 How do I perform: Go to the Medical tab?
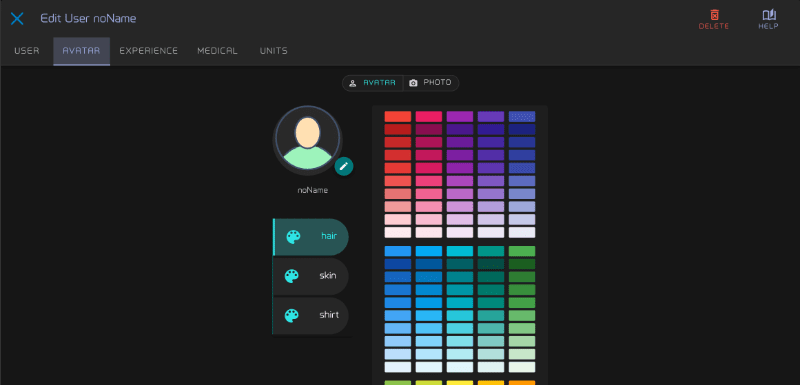(217, 51)
